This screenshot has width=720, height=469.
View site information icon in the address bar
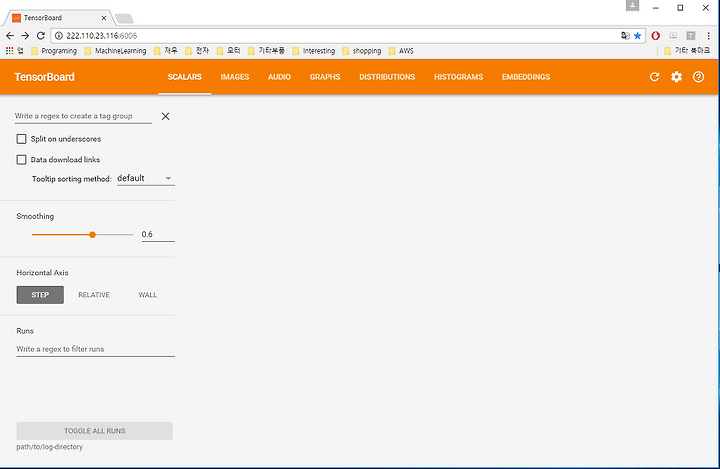(58, 35)
